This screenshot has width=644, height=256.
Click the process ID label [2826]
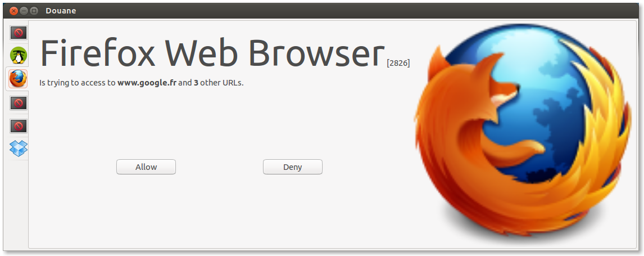398,63
